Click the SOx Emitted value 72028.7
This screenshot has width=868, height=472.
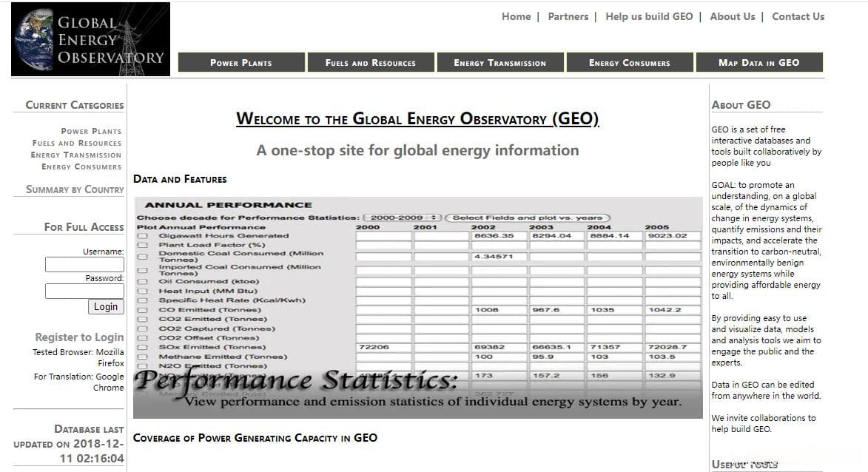click(x=673, y=348)
